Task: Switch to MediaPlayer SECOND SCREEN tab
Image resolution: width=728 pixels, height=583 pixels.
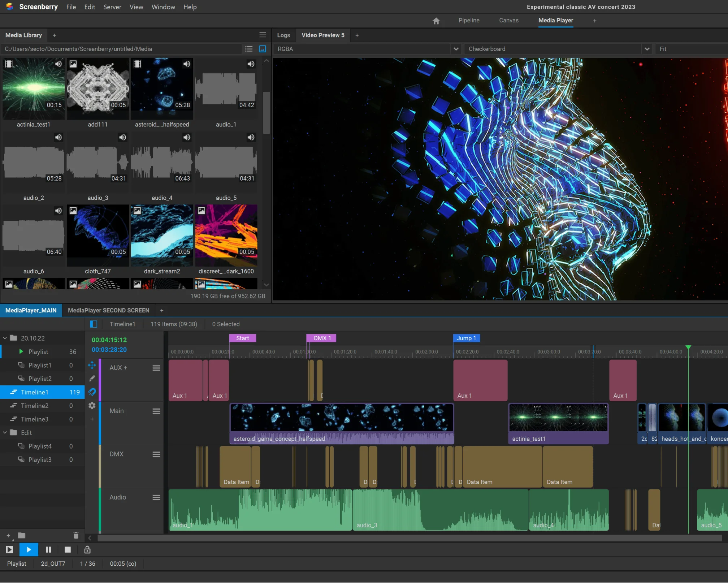Action: pos(108,310)
